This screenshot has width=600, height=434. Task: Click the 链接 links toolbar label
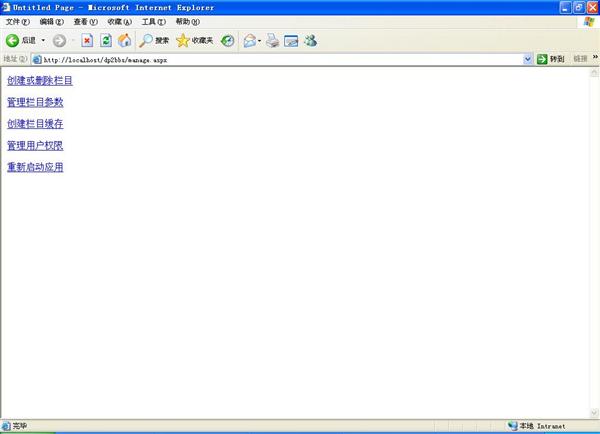click(x=580, y=59)
